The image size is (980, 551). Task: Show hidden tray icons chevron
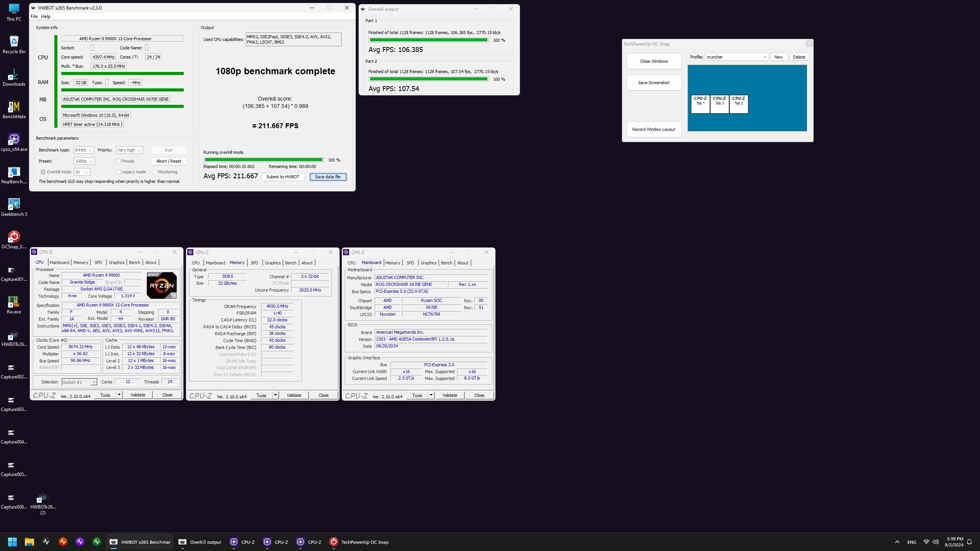897,542
